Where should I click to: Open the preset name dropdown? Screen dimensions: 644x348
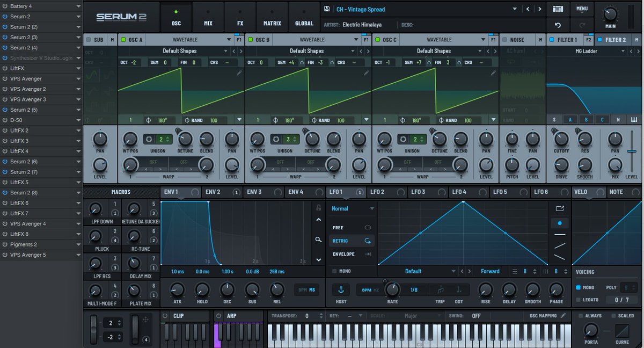(515, 9)
